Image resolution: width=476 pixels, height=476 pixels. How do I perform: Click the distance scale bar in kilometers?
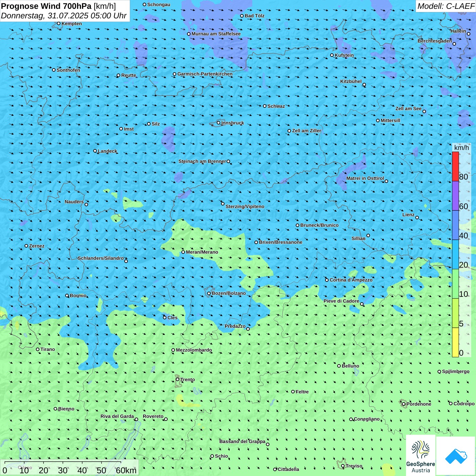point(69,467)
